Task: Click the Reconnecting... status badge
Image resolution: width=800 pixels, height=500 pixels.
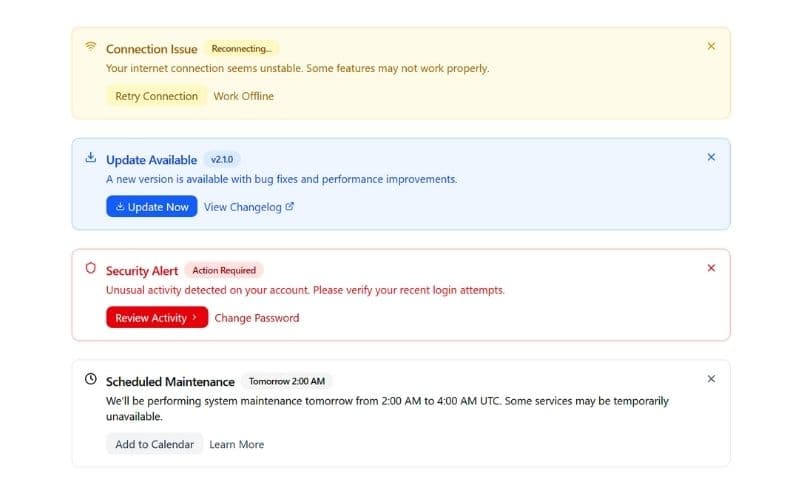Action: click(241, 48)
